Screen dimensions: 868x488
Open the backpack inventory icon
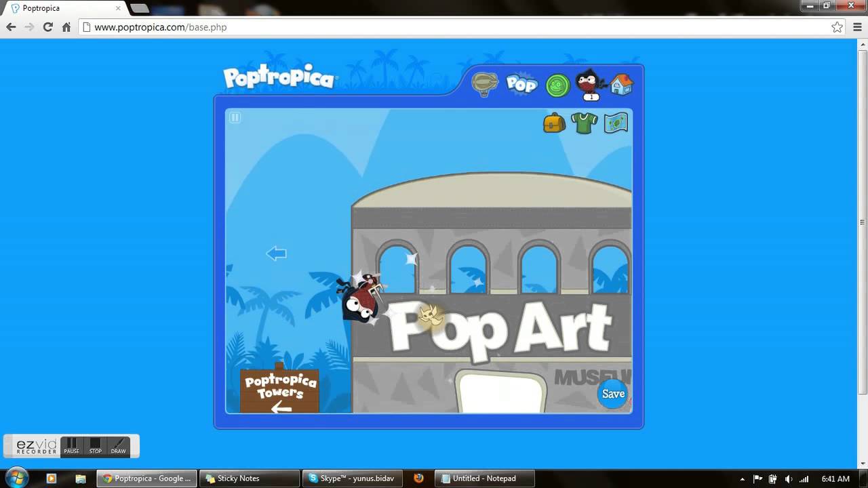pos(554,123)
